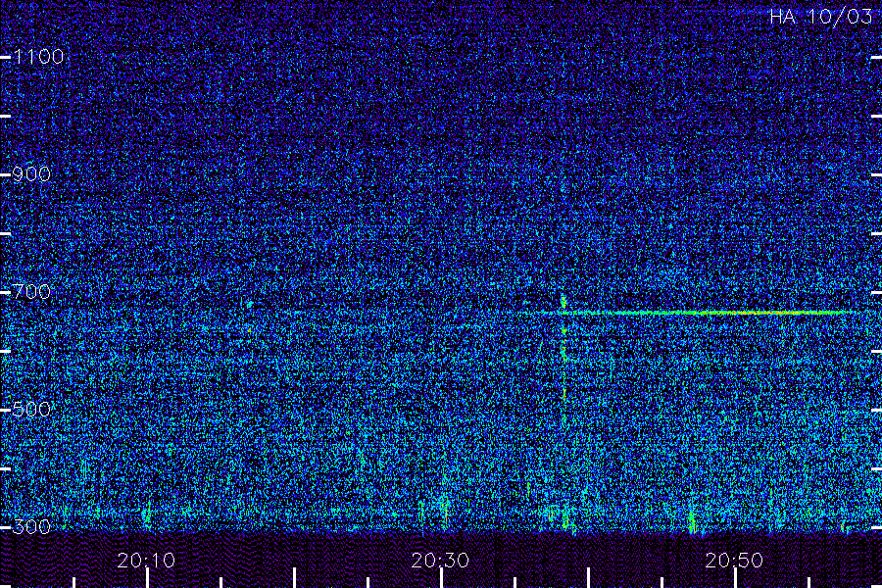Click the vertical burst streak near 20:38
882x588 pixels.
pos(564,358)
